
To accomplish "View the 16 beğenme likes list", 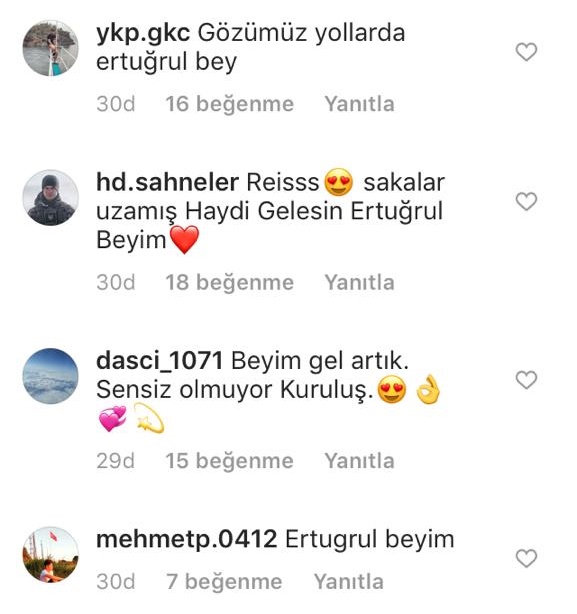I will 229,105.
